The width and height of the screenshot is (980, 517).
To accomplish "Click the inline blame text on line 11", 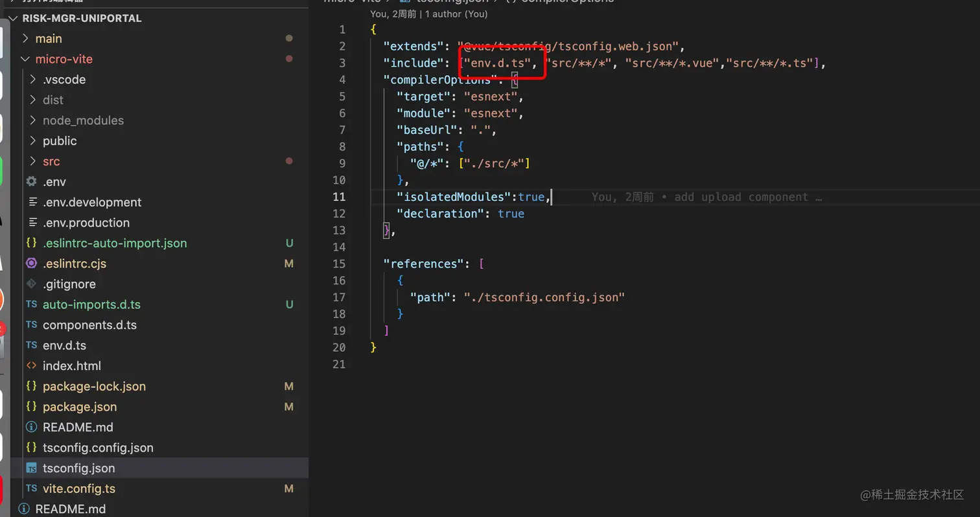I will click(706, 197).
